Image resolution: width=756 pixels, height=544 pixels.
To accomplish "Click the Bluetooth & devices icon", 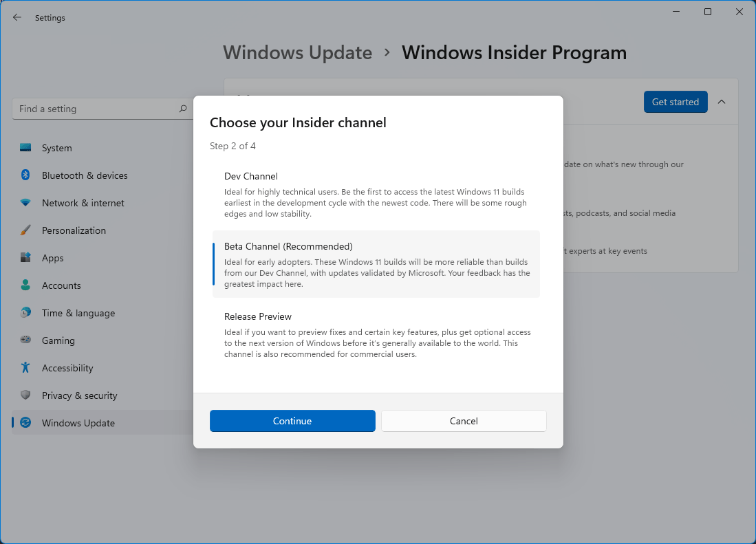I will tap(25, 175).
